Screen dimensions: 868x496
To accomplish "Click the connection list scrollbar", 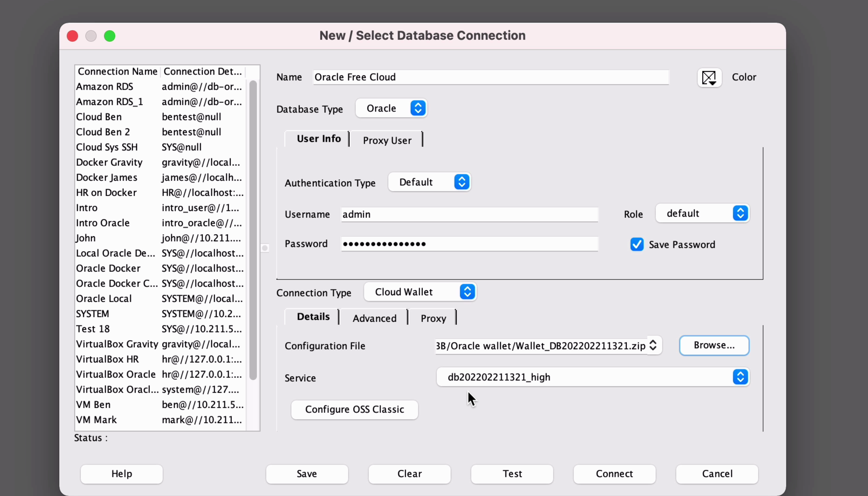I will pyautogui.click(x=253, y=230).
